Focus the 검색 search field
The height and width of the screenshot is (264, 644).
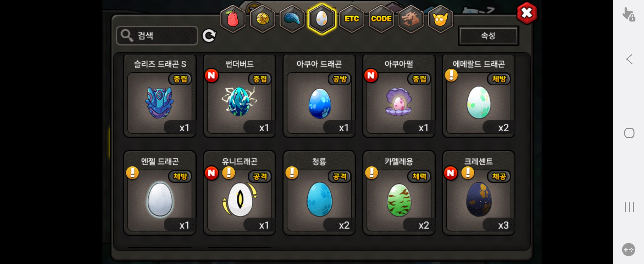(157, 36)
